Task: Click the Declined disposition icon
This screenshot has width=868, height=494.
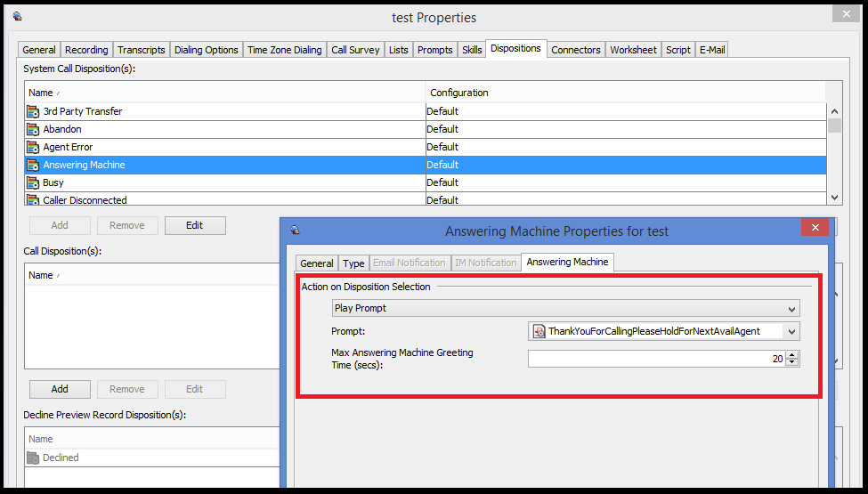Action: coord(33,458)
